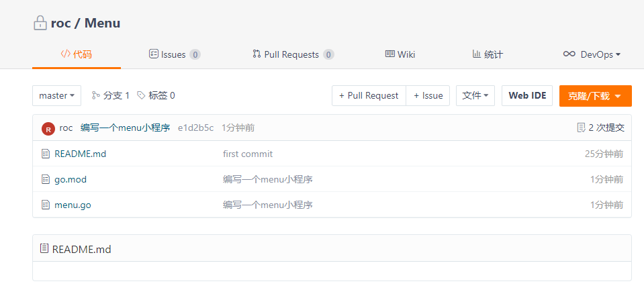This screenshot has height=302, width=644.
Task: Expand the DevOps dropdown menu
Action: click(592, 54)
